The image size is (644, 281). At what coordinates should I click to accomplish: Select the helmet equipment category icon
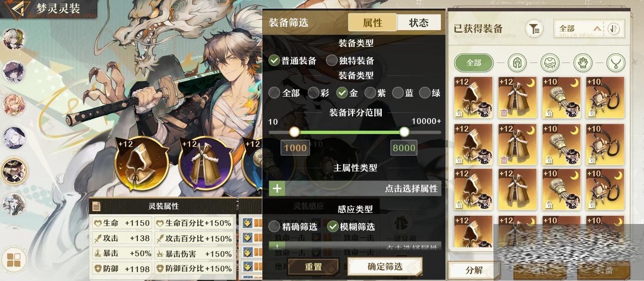(517, 63)
